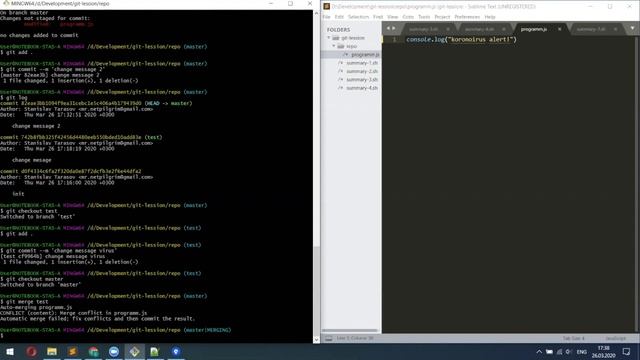Open the Project menu
This screenshot has width=640, height=360.
442,17
